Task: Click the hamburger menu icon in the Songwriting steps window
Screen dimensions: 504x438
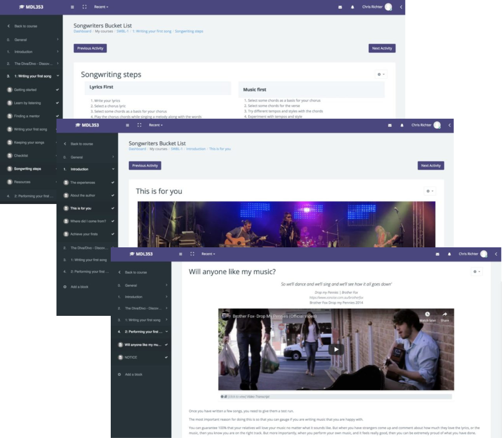Action: tap(72, 7)
